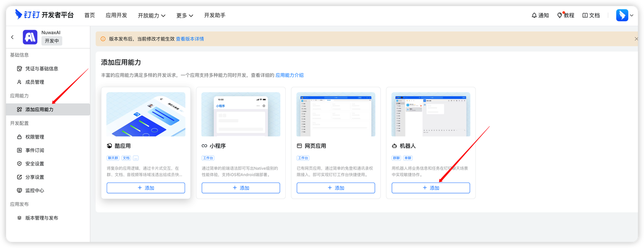Open the 开发助手 menu item
Viewport: 644px width, 248px height.
point(215,16)
